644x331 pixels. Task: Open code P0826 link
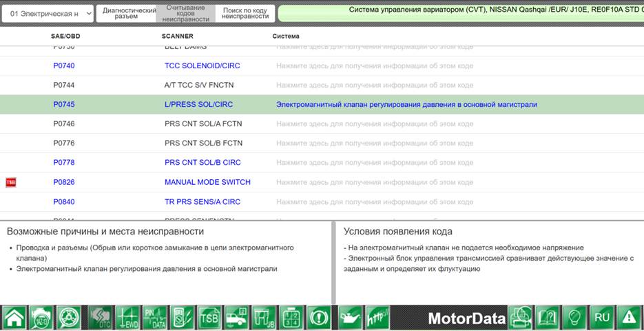coord(64,182)
